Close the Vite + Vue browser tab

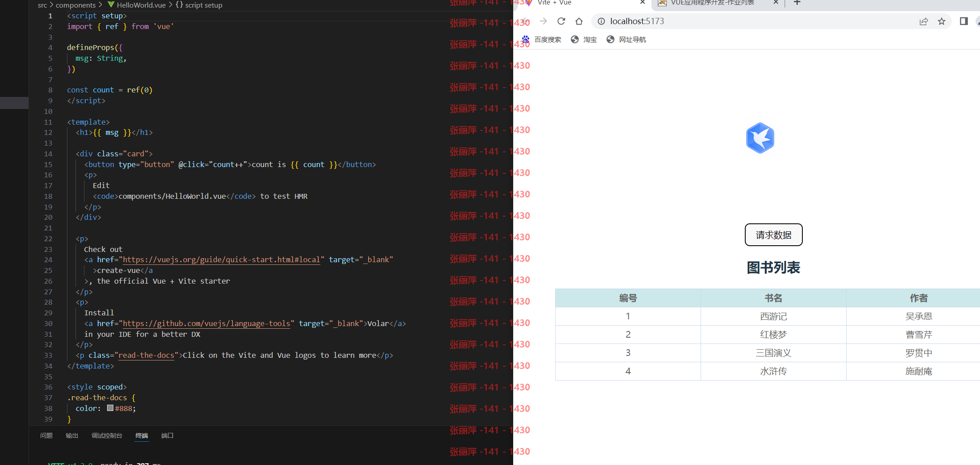(643, 2)
